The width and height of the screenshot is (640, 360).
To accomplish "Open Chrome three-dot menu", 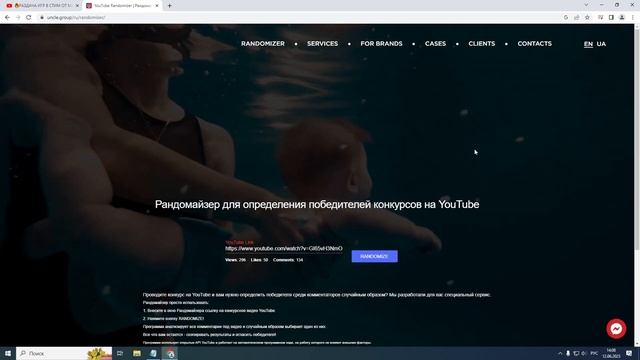I will [x=633, y=18].
